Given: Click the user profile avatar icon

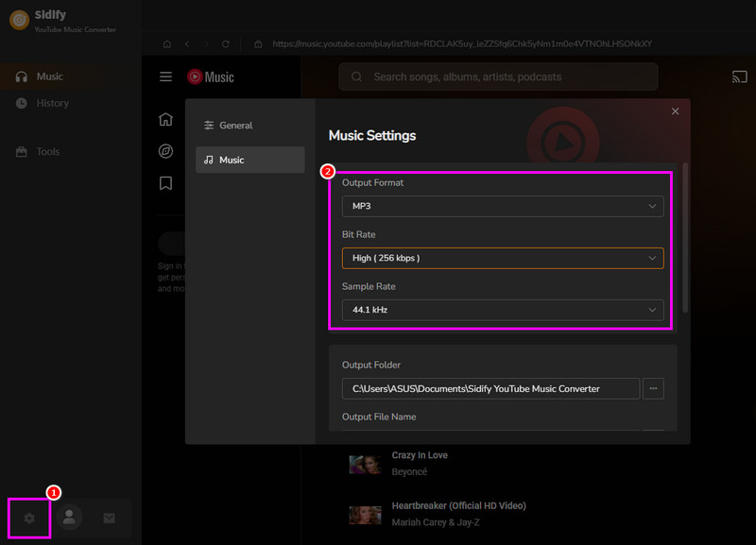Looking at the screenshot, I should click(x=69, y=517).
